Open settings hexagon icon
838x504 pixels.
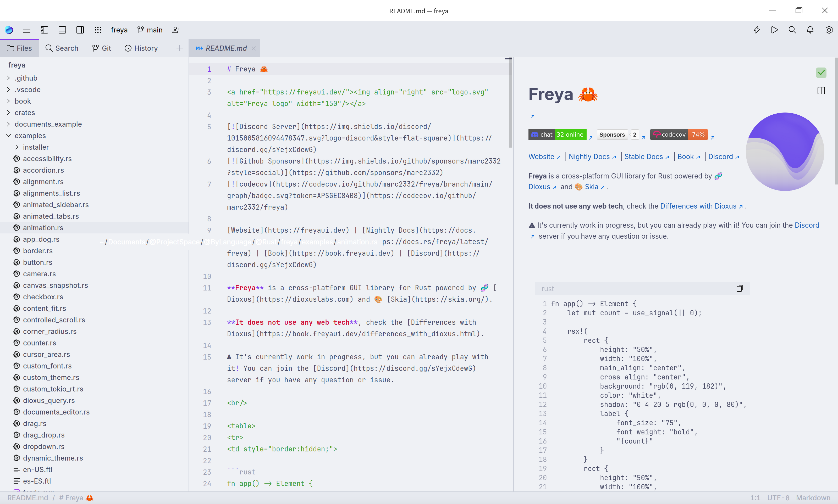point(829,30)
